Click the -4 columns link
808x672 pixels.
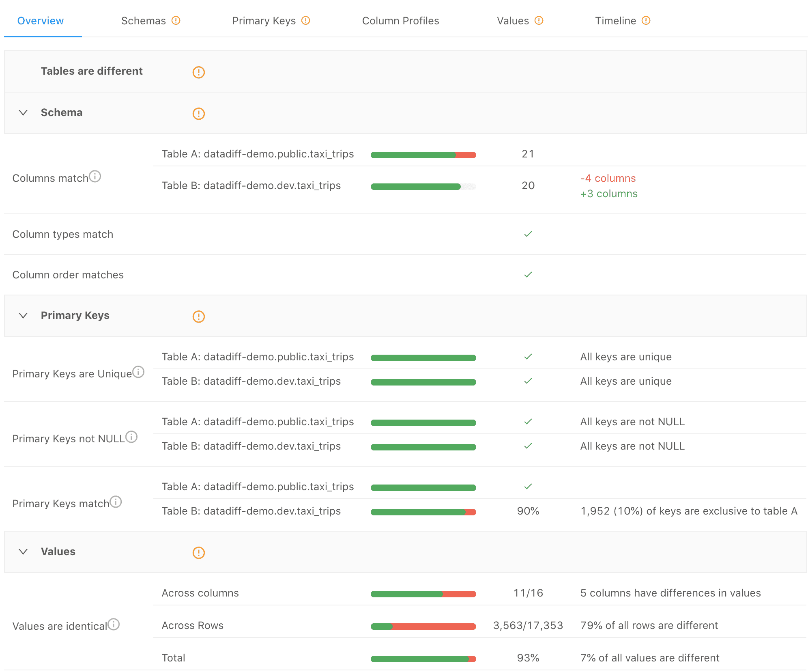pyautogui.click(x=608, y=178)
